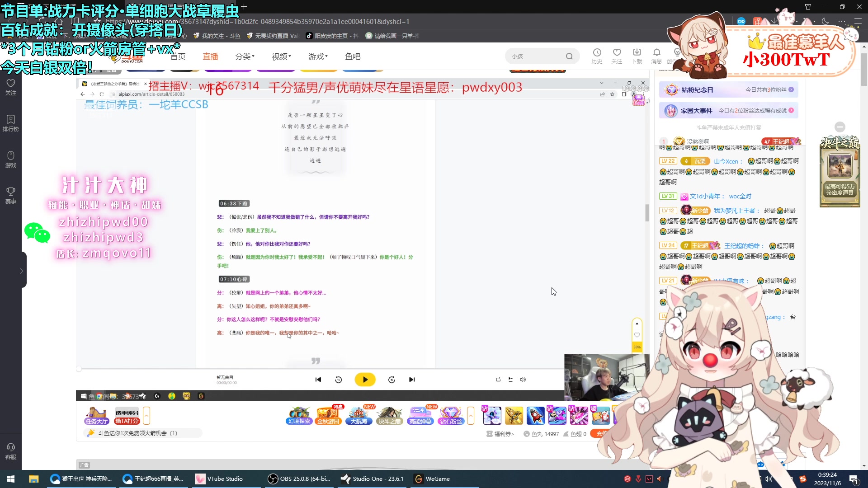This screenshot has width=868, height=488.
Task: Skip to next track in music player
Action: click(x=412, y=380)
